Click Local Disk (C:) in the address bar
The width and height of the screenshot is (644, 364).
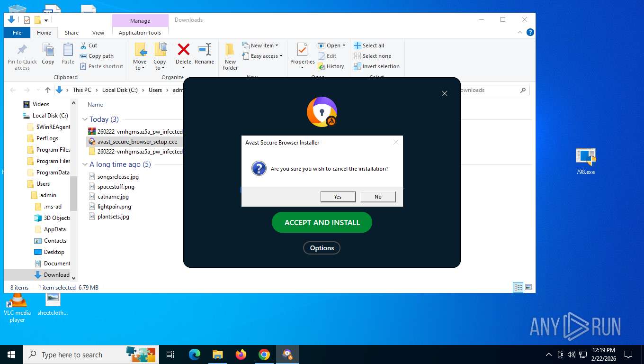(x=120, y=90)
